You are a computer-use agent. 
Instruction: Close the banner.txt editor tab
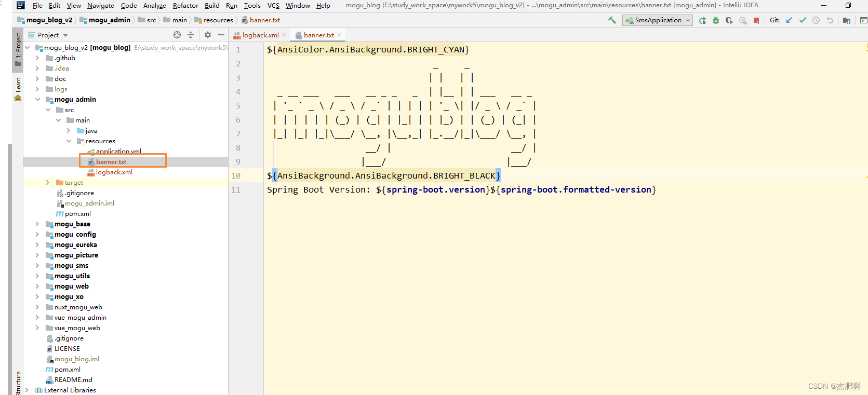[340, 35]
